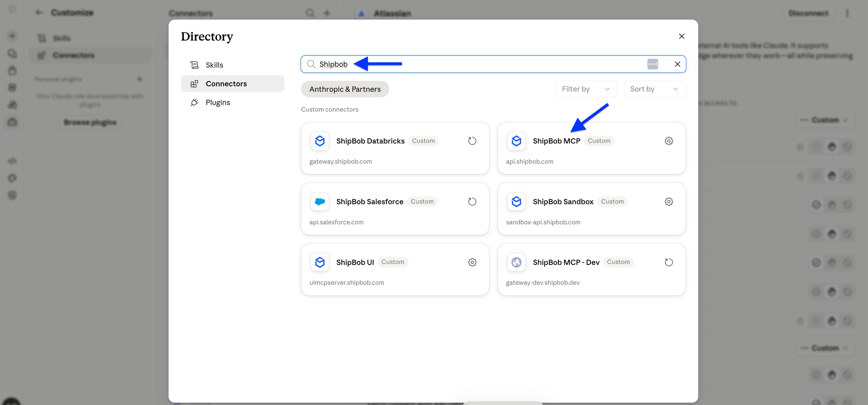Click the ShipBob Salesforce connector name

370,202
